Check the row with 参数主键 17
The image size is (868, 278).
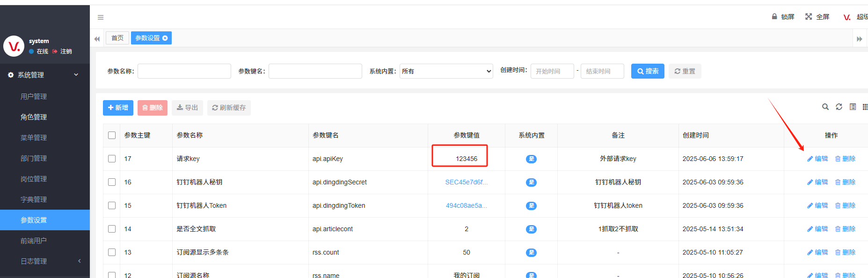pyautogui.click(x=112, y=159)
